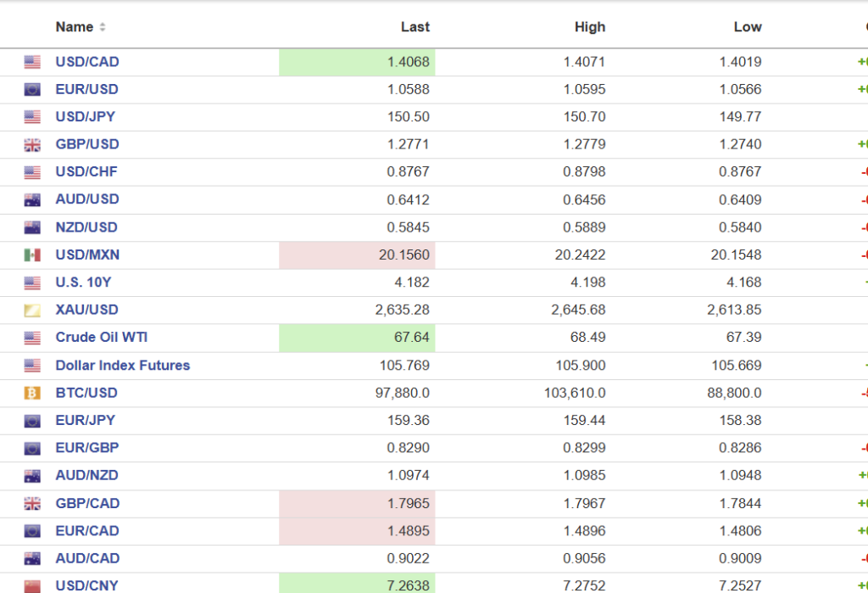Click the Bitcoin icon next to BTC/USD

[x=32, y=393]
